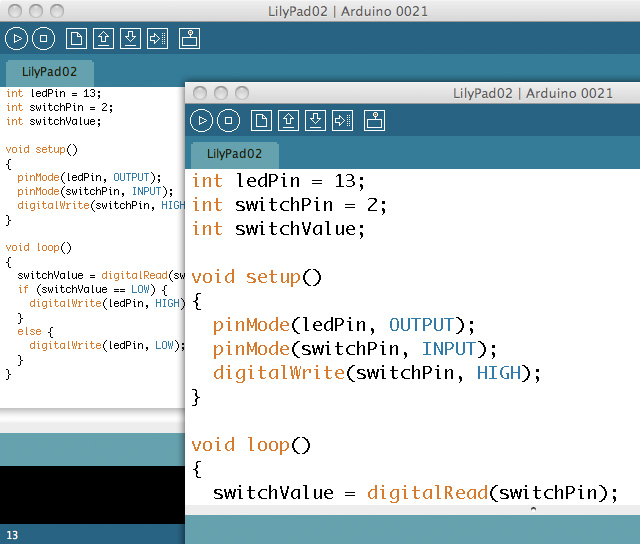Close the background Arduino window
Image resolution: width=640 pixels, height=544 pixels.
point(14,10)
